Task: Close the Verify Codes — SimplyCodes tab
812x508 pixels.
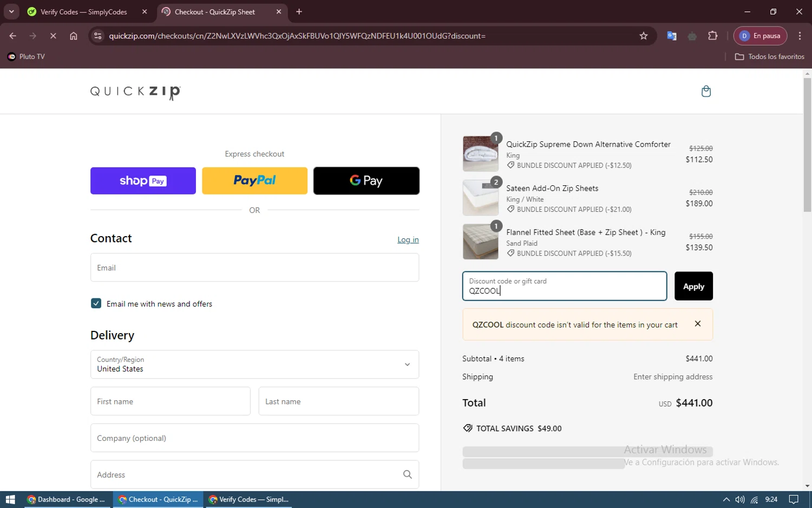Action: [x=145, y=11]
